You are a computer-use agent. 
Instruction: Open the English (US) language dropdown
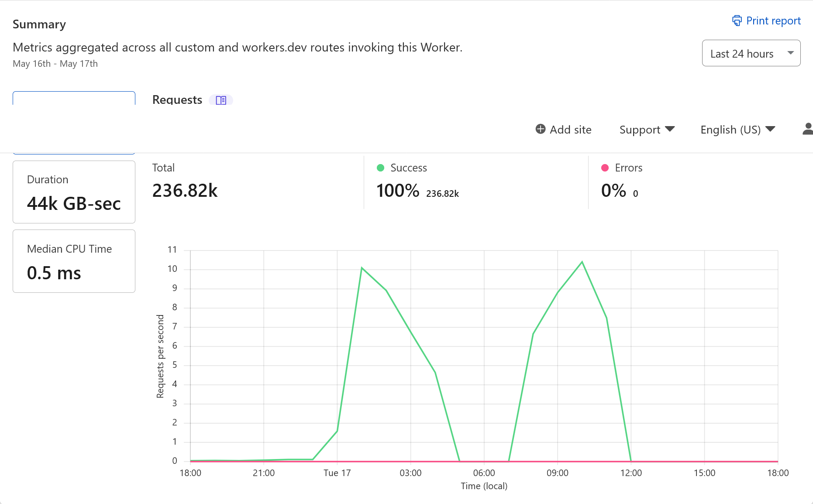[x=738, y=130]
